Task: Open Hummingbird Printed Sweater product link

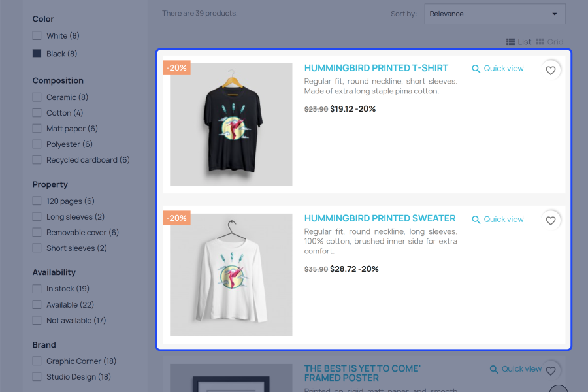Action: point(380,218)
